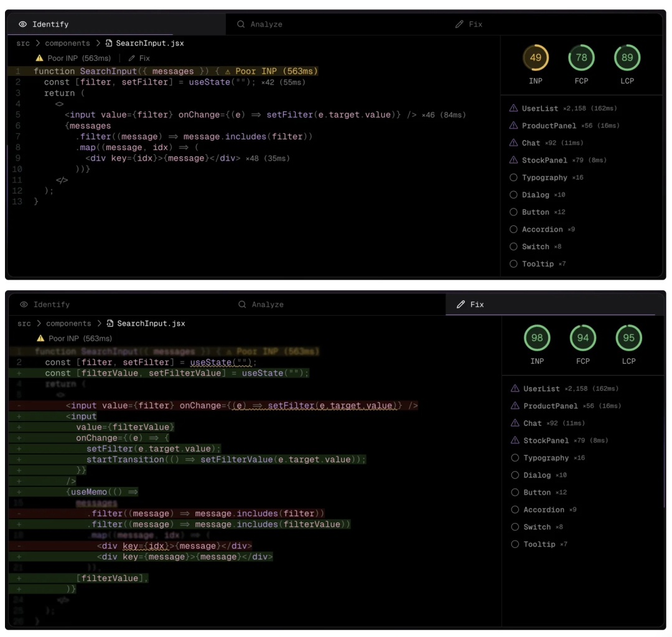
Task: Click the warning icon beside top UserList
Action: point(513,108)
